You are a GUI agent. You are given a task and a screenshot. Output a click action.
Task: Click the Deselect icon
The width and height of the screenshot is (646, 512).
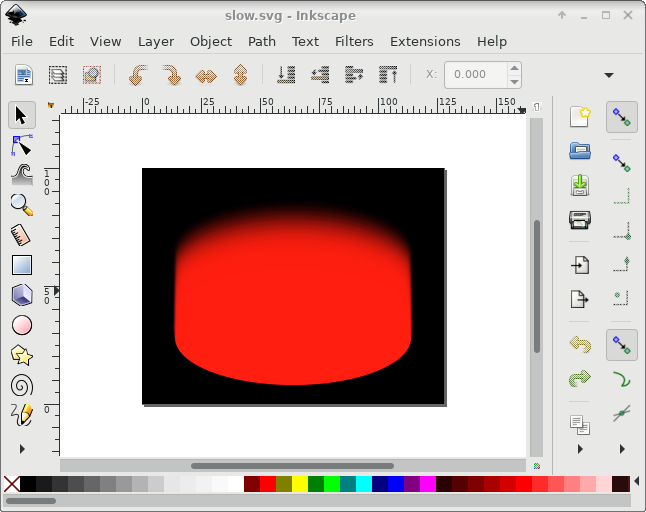tap(91, 75)
